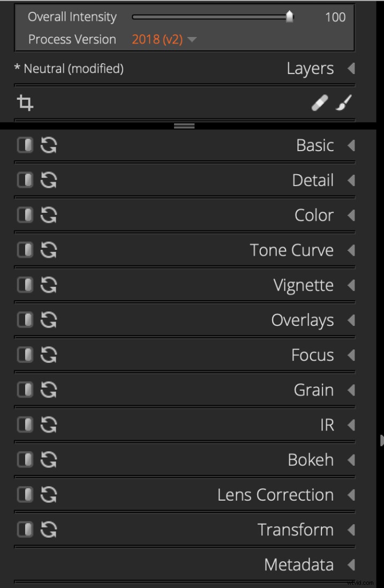Reset the Basic panel settings
This screenshot has width=384, height=588.
(48, 145)
